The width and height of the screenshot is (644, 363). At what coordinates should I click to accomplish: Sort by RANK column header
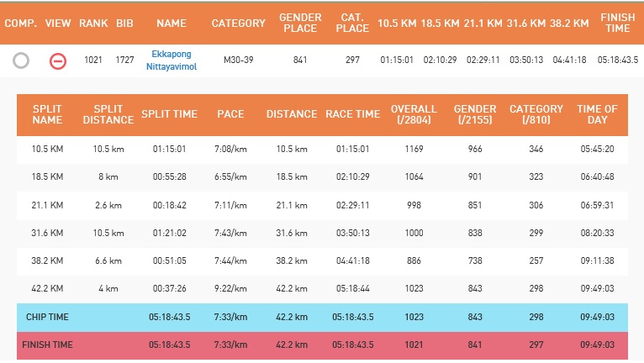pos(93,23)
